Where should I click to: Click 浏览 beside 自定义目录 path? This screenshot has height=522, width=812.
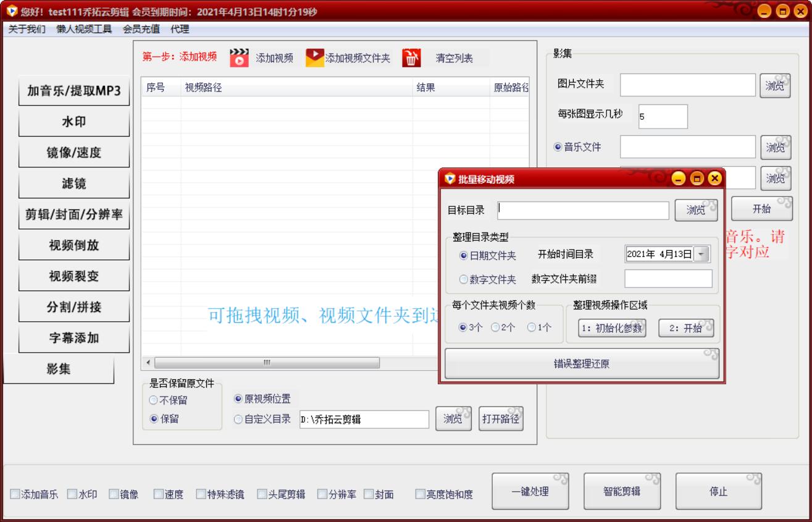(x=453, y=419)
